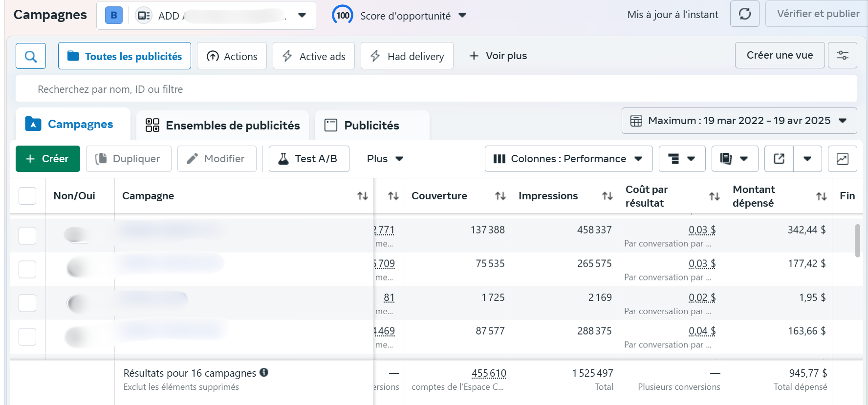The height and width of the screenshot is (405, 868).
Task: Click the search magnifier icon
Action: pos(31,56)
